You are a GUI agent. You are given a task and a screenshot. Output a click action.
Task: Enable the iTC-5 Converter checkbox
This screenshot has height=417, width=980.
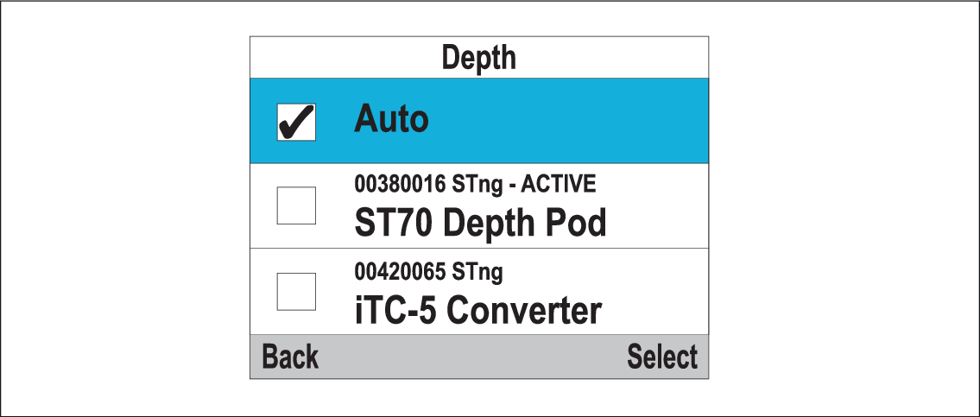click(x=295, y=292)
